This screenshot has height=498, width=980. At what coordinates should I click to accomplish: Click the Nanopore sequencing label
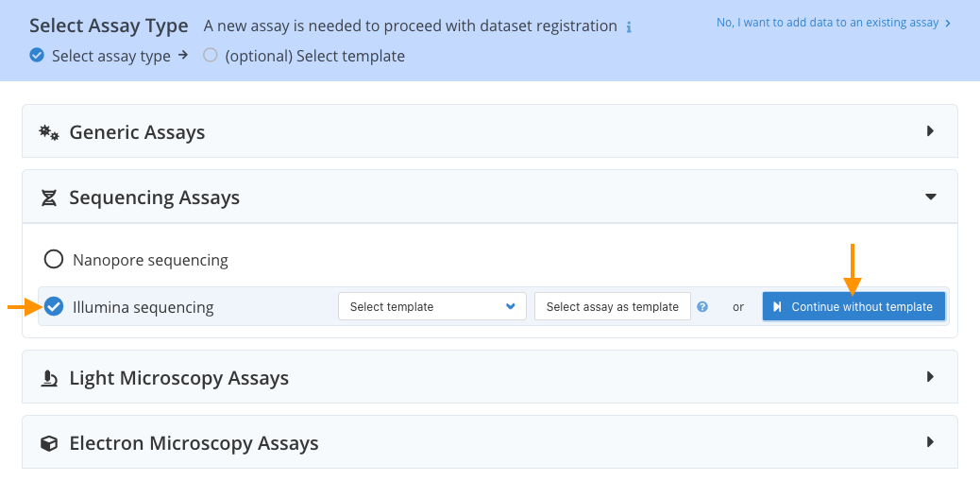pyautogui.click(x=151, y=260)
